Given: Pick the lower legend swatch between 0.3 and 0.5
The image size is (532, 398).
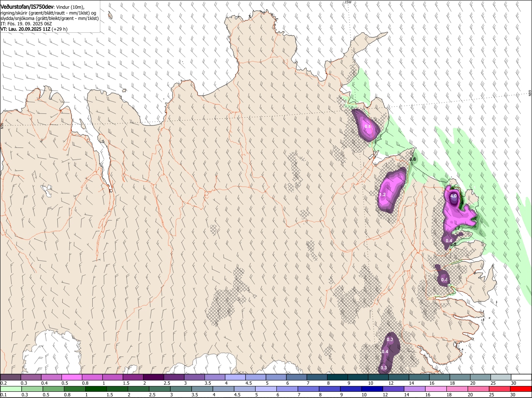Looking at the screenshot, I should (x=31, y=389).
